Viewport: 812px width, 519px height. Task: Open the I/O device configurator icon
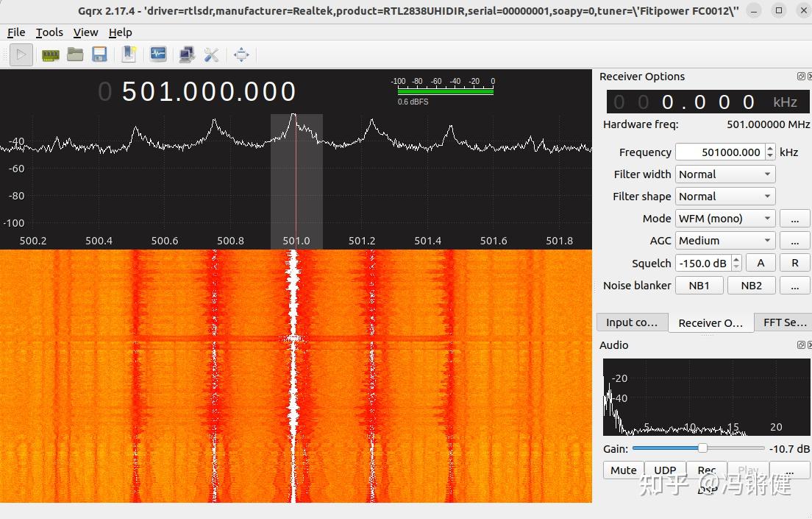point(50,54)
